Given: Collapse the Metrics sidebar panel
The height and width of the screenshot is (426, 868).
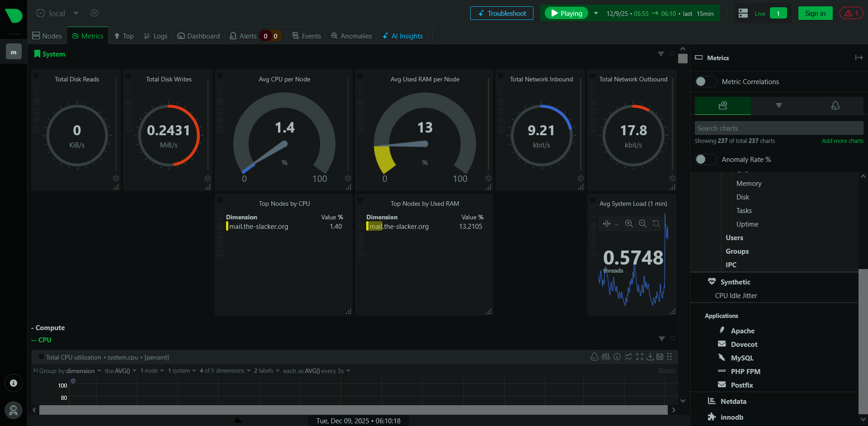Looking at the screenshot, I should 859,57.
